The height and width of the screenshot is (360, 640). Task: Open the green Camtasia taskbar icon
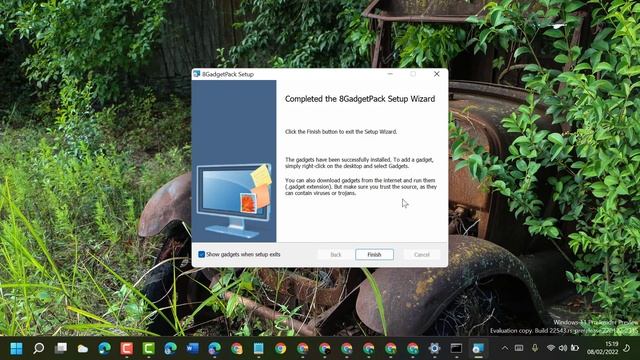149,348
